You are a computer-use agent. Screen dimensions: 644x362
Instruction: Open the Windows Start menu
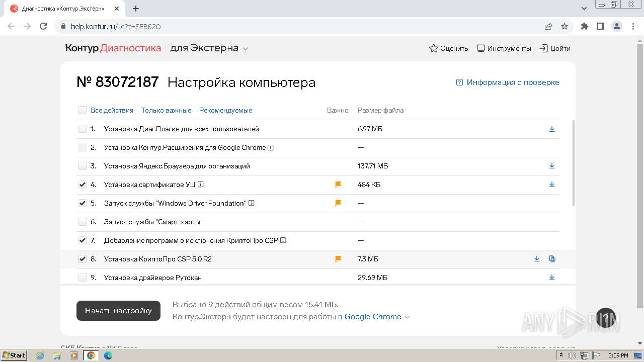[x=14, y=355]
